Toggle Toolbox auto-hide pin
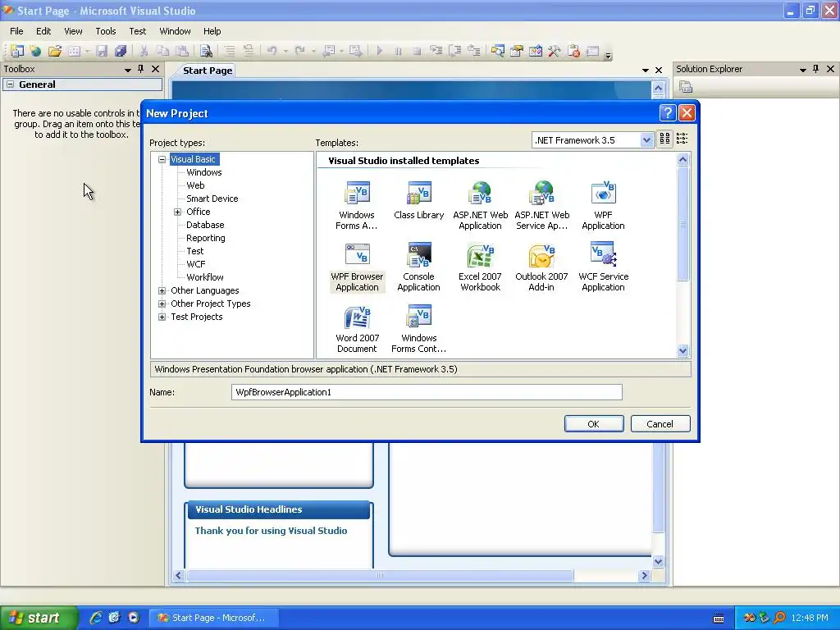The height and width of the screenshot is (630, 840). click(x=141, y=69)
